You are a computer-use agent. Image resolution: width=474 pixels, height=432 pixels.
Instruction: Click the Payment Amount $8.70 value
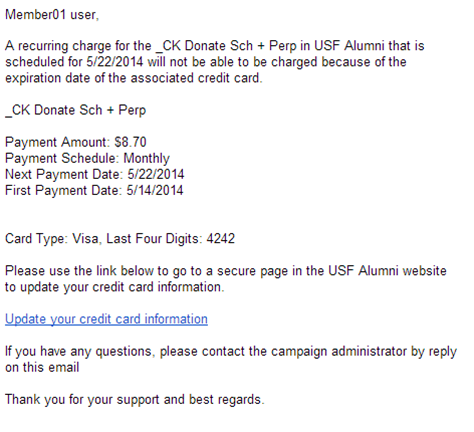[x=130, y=142]
